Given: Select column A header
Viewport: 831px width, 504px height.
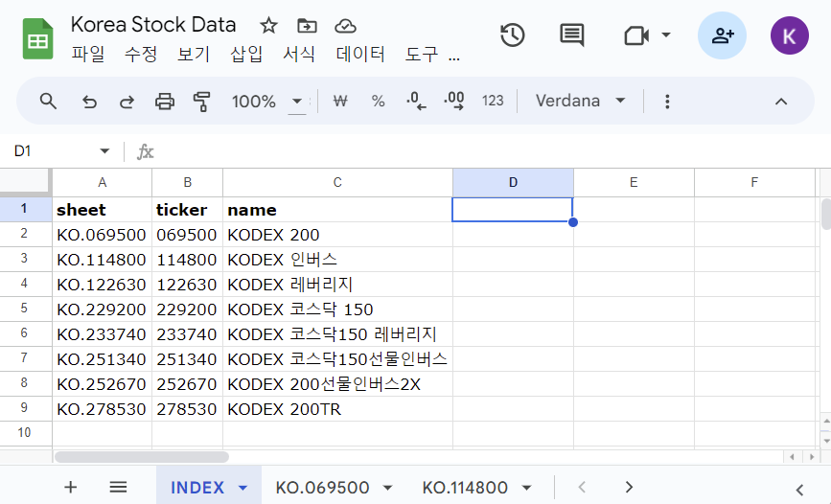Looking at the screenshot, I should click(103, 183).
